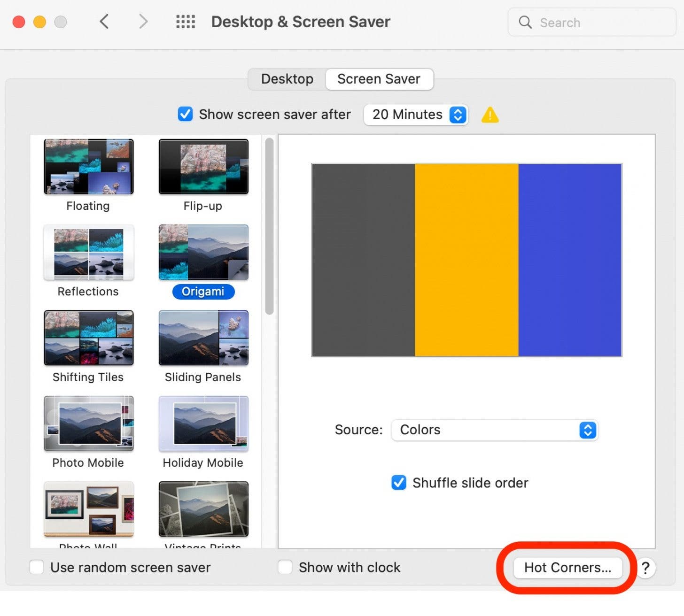
Task: Disable Shuffle slide order
Action: click(x=398, y=483)
